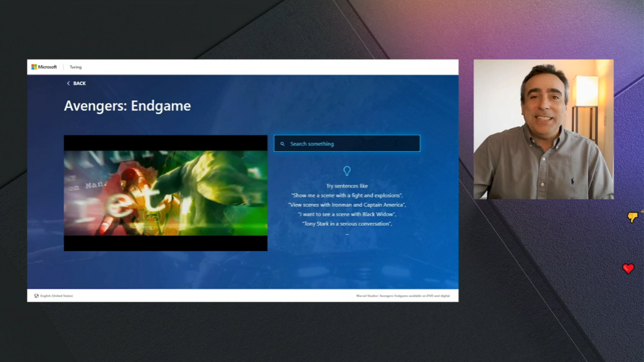Image resolution: width=644 pixels, height=362 pixels.
Task: Select suggestion about Ironman and Captain America
Action: pyautogui.click(x=347, y=205)
